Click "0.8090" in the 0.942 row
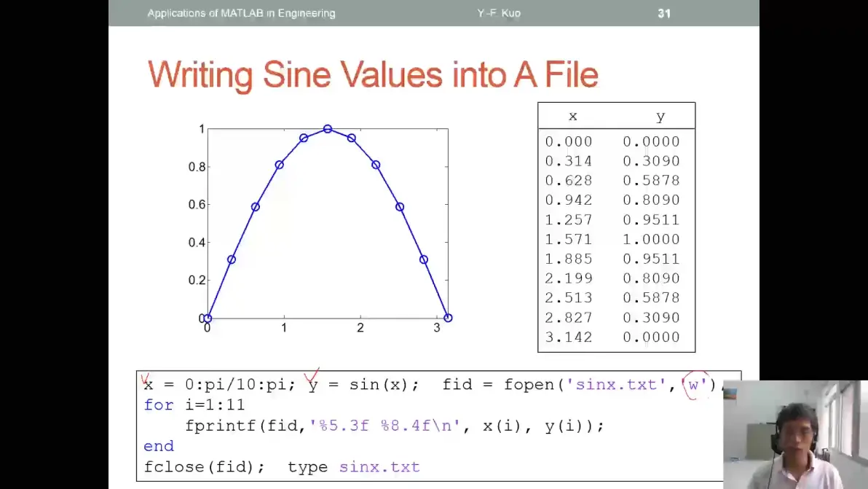The image size is (868, 489). [x=651, y=200]
